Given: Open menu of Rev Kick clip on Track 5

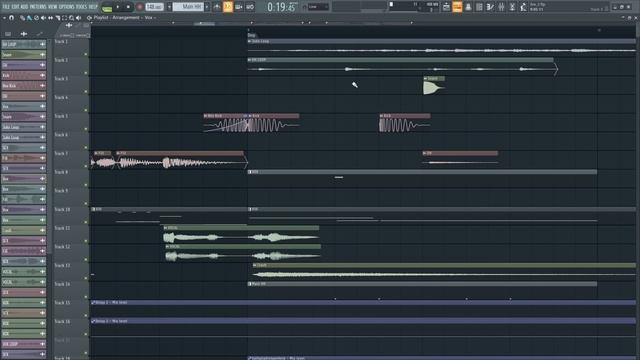Looking at the screenshot, I should 205,116.
